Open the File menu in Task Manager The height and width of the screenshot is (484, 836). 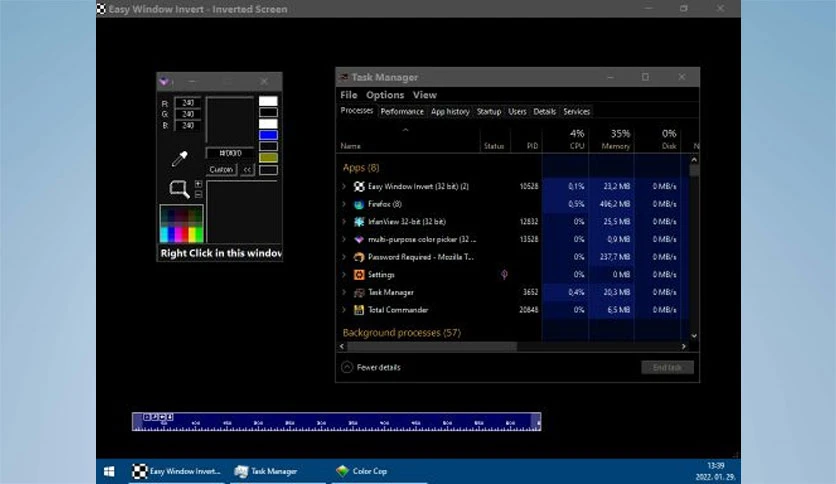point(349,95)
